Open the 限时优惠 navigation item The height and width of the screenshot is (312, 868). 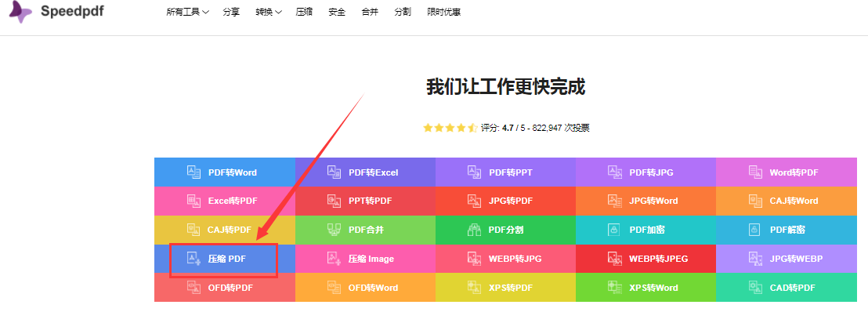tap(444, 12)
